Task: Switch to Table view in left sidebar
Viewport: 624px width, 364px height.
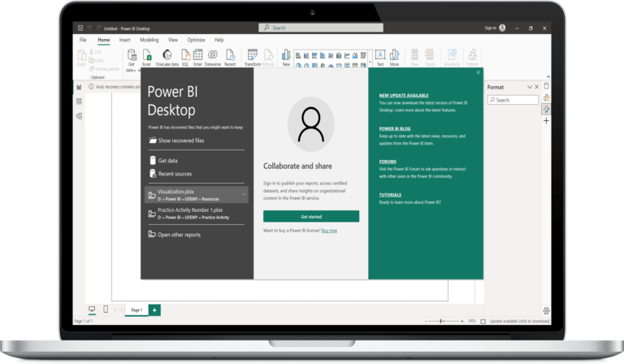Action: 79,102
